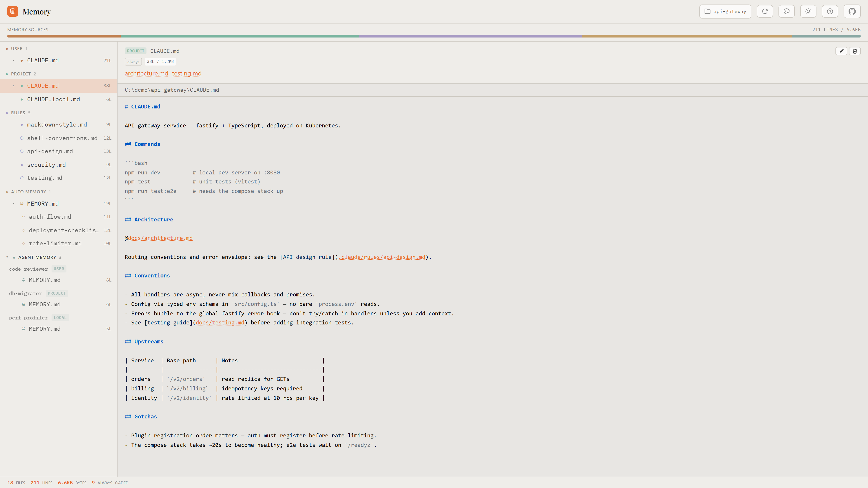Click the db-migrator agent label
This screenshot has height=488, width=868.
(x=25, y=293)
